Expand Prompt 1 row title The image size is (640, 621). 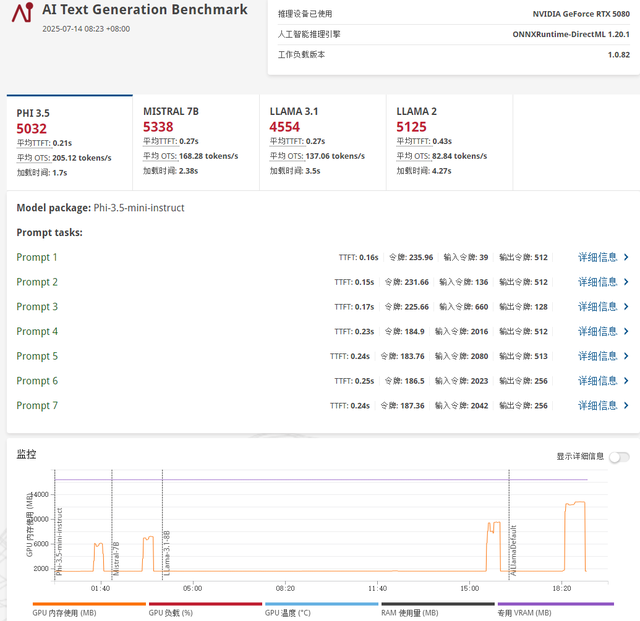pos(37,257)
